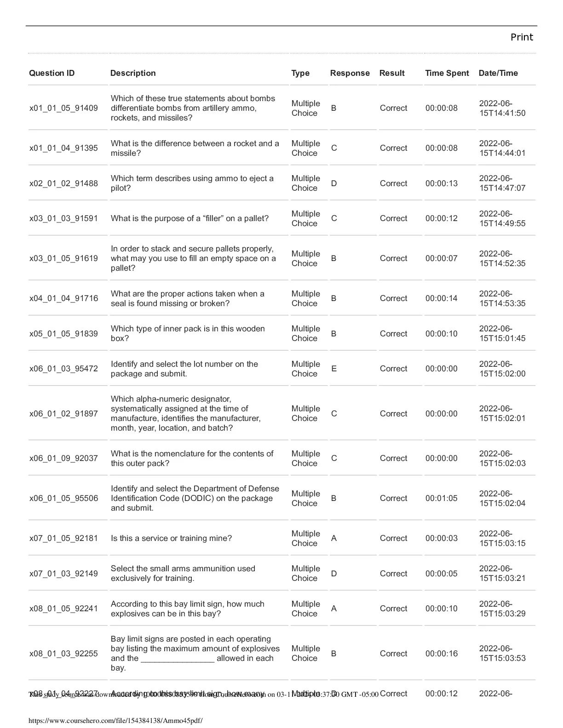Click the Time Spent column header
The width and height of the screenshot is (563, 728).
[447, 73]
